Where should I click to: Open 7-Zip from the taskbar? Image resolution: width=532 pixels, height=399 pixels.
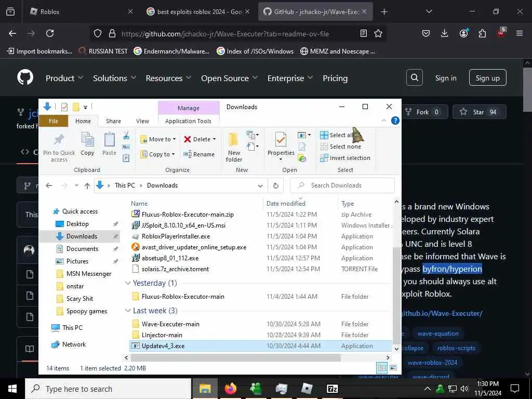click(x=332, y=389)
